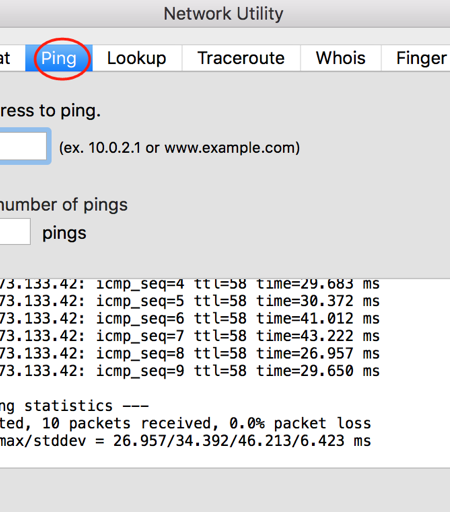This screenshot has height=512, width=450.
Task: Switch to the Lookup tab
Action: [x=137, y=58]
